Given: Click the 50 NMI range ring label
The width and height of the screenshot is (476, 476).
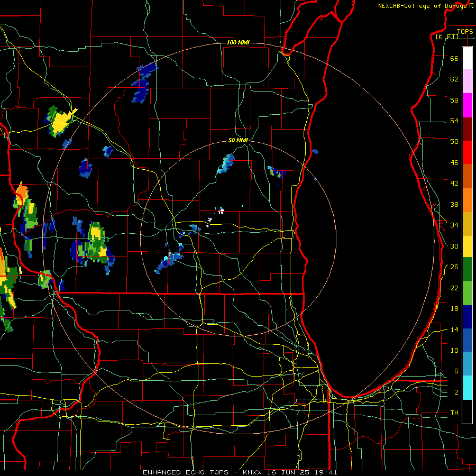Looking at the screenshot, I should (x=238, y=140).
